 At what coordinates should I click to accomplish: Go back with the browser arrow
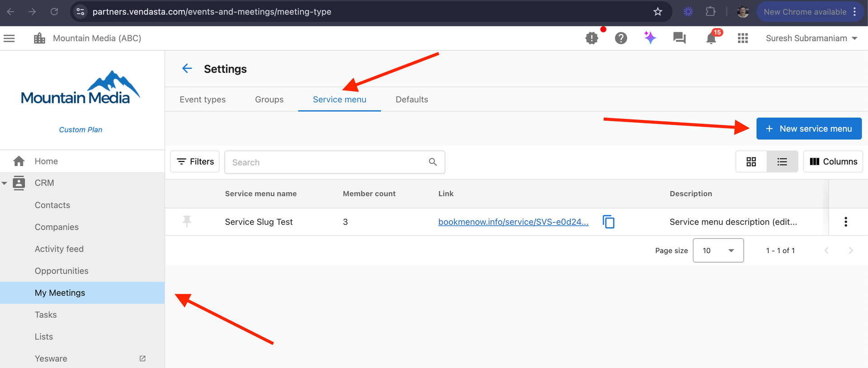[11, 12]
